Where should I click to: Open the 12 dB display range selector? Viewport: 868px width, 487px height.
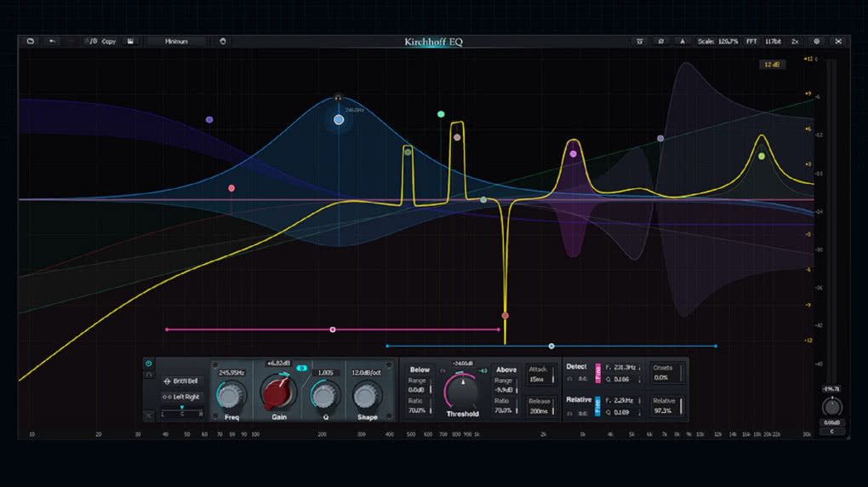click(x=772, y=65)
